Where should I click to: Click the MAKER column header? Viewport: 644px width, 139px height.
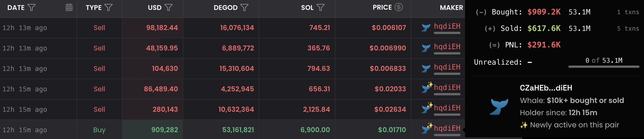click(451, 8)
